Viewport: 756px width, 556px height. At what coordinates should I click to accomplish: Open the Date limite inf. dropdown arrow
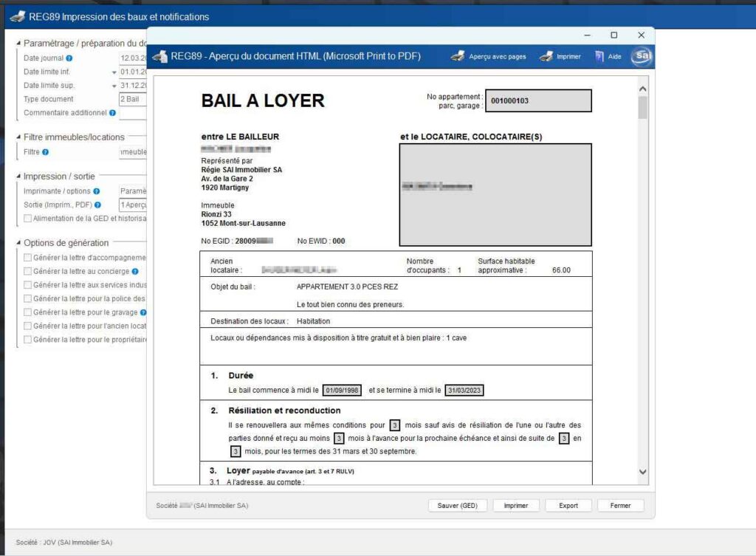click(114, 72)
